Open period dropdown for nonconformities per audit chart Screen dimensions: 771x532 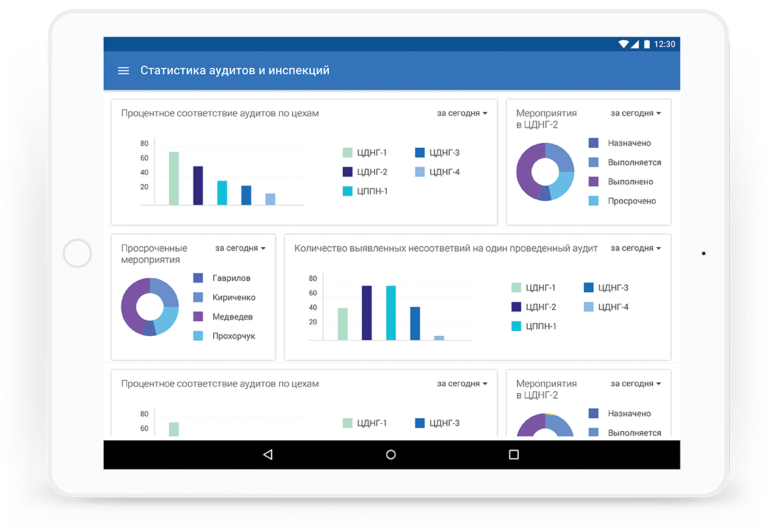click(636, 248)
